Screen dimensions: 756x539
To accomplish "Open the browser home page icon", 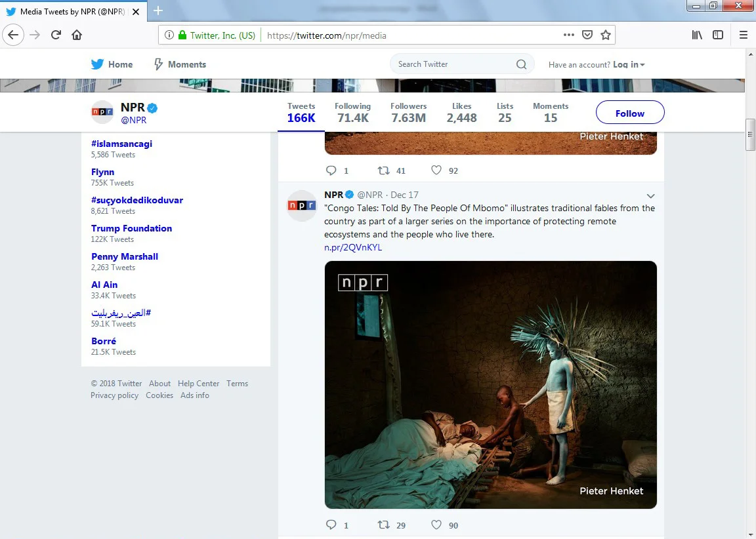I will tap(77, 35).
